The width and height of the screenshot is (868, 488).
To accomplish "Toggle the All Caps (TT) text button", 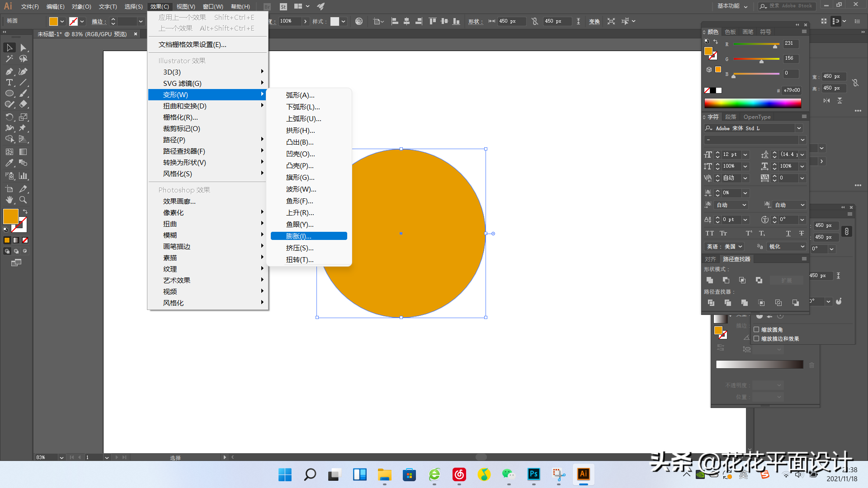I will pyautogui.click(x=710, y=234).
